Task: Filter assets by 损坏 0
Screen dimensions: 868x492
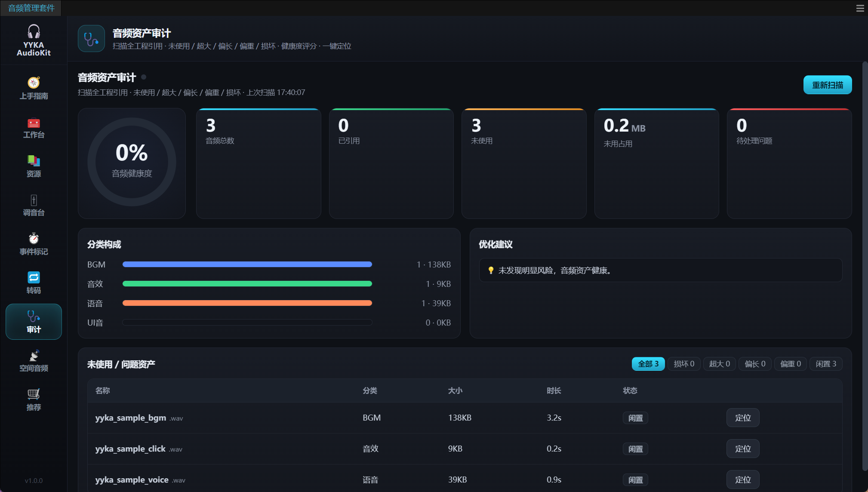Action: pyautogui.click(x=684, y=364)
